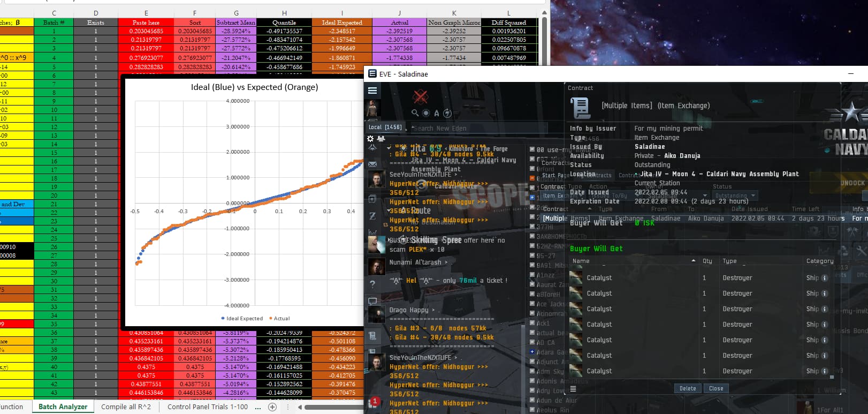Add a new sheet in Excel
Image resolution: width=868 pixels, height=414 pixels.
[272, 407]
